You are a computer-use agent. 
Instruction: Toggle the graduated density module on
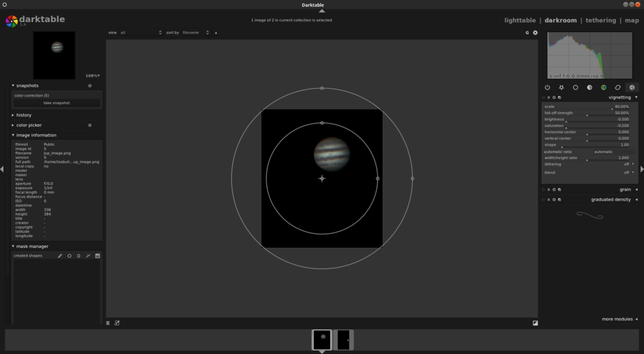click(544, 200)
